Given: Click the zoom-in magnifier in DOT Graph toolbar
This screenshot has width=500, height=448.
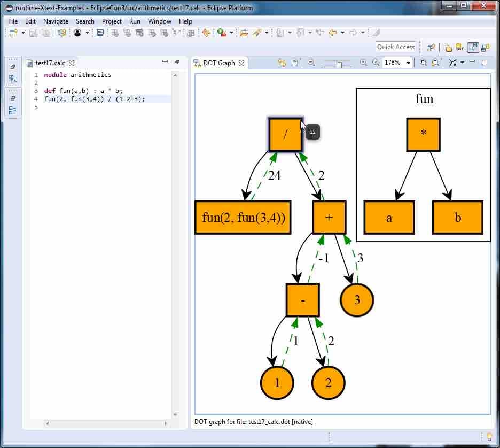Looking at the screenshot, I should click(x=364, y=63).
